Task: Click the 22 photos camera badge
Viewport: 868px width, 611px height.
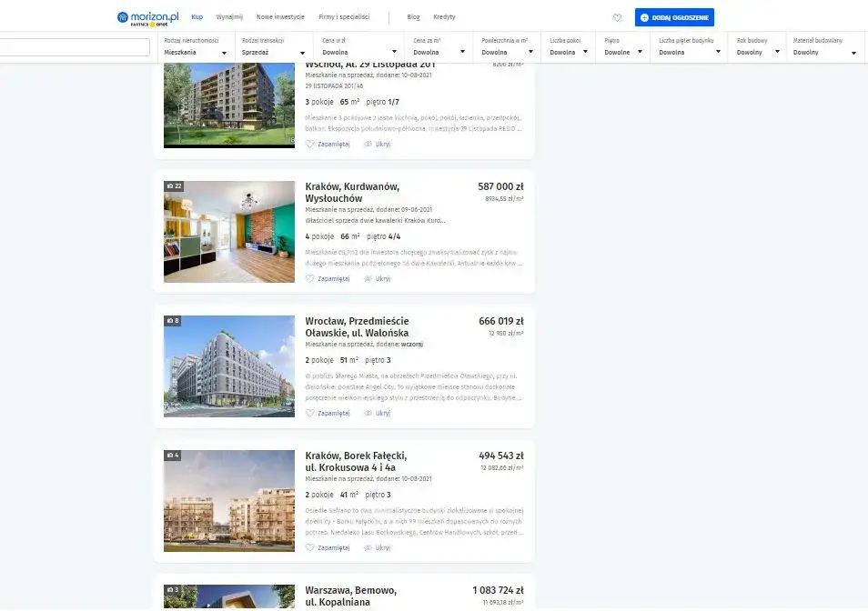Action: click(x=174, y=186)
